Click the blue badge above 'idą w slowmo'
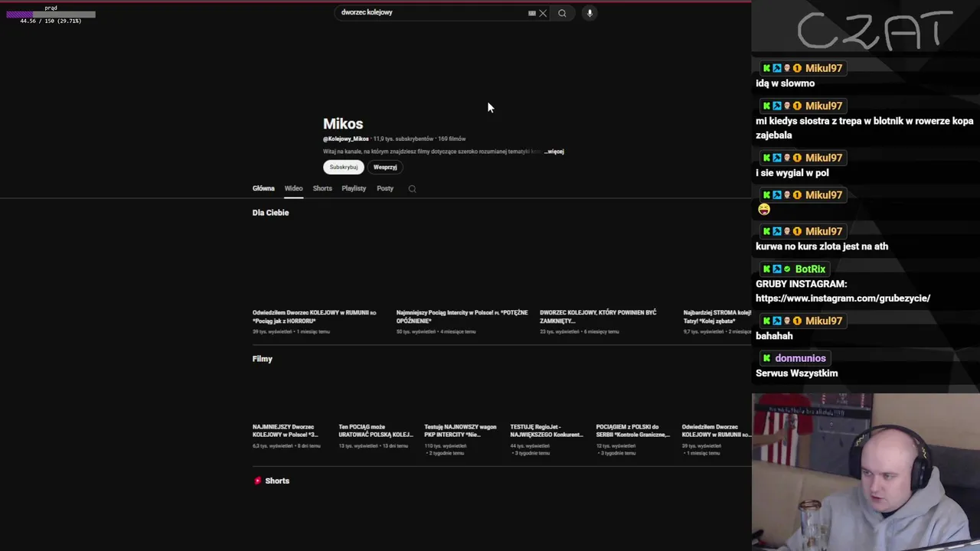The height and width of the screenshot is (551, 980). [x=776, y=68]
